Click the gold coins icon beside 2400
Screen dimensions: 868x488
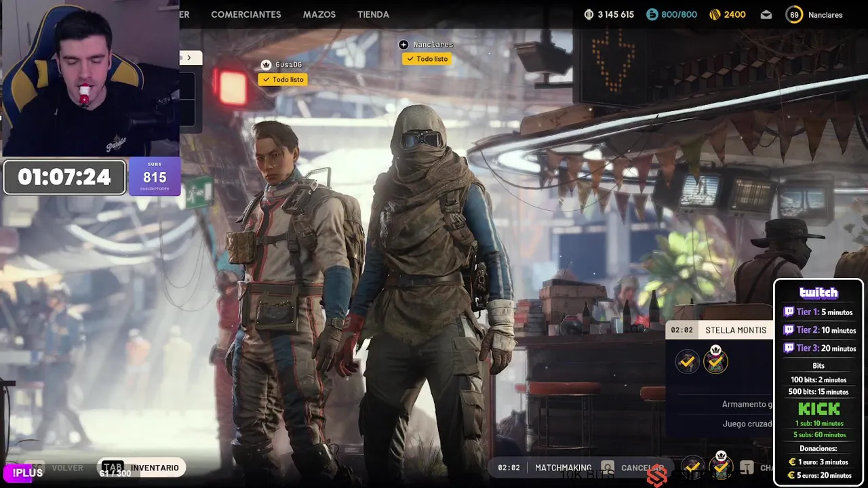click(715, 14)
